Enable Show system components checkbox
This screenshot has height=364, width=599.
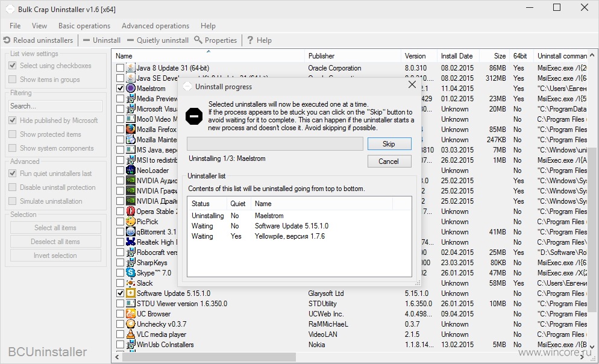[x=13, y=148]
